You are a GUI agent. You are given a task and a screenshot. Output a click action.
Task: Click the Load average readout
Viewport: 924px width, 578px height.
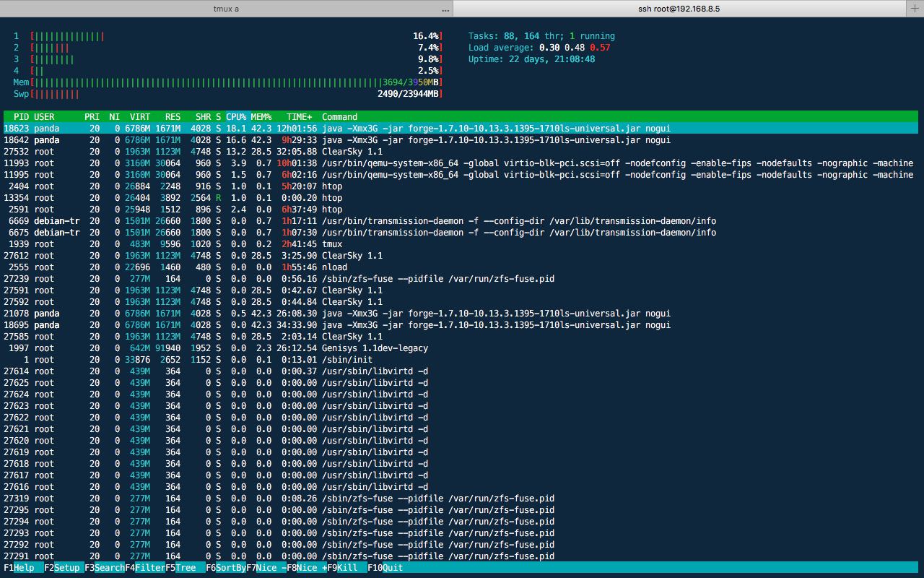pyautogui.click(x=539, y=48)
